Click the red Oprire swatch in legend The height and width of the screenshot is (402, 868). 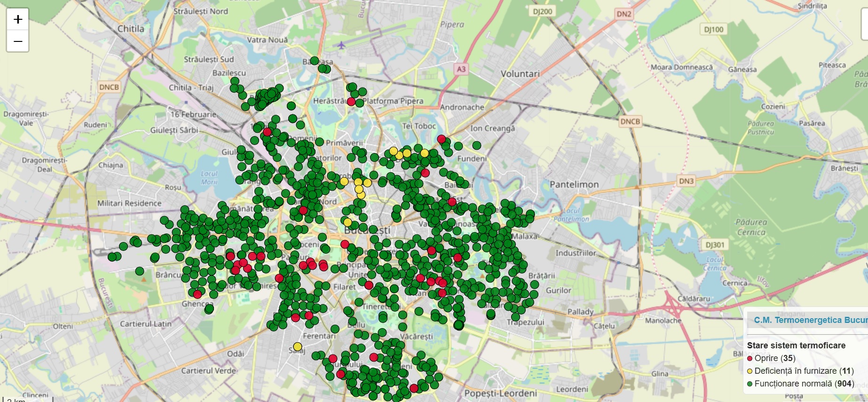[750, 359]
